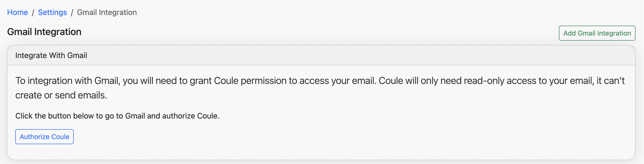Screen dimensions: 644x164
Task: Click the phrase "authorize Coule." in the instructions
Action: pos(191,116)
